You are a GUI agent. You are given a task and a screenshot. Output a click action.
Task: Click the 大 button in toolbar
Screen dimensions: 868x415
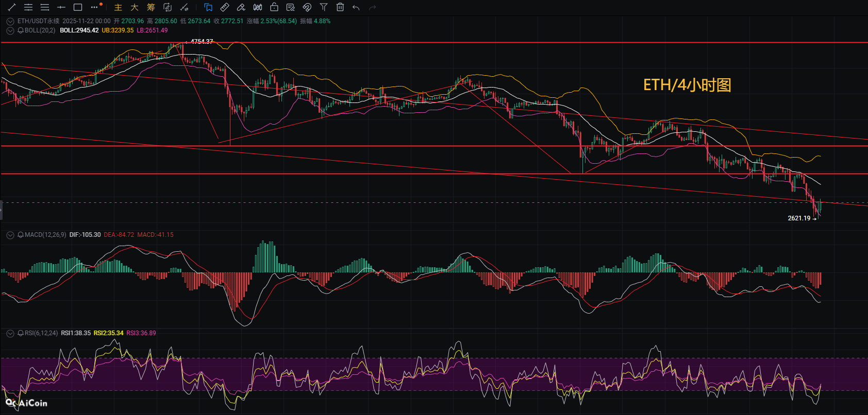click(x=135, y=7)
